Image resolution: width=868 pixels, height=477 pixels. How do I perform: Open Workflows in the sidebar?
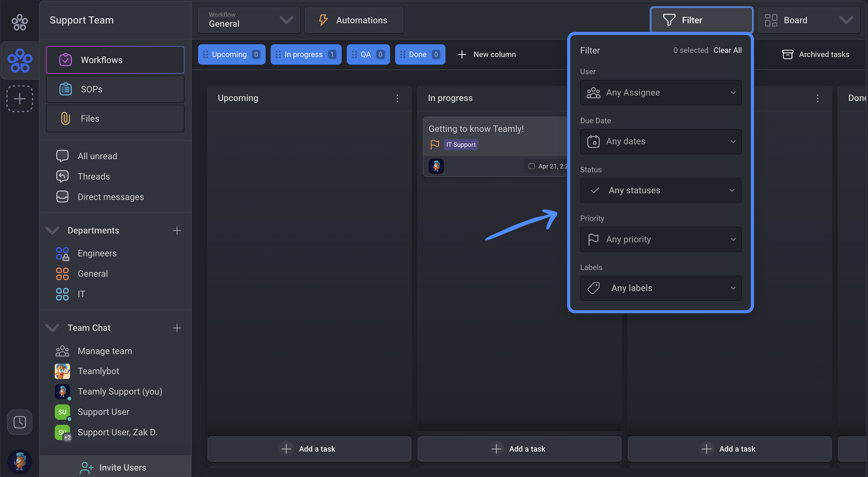pos(115,60)
